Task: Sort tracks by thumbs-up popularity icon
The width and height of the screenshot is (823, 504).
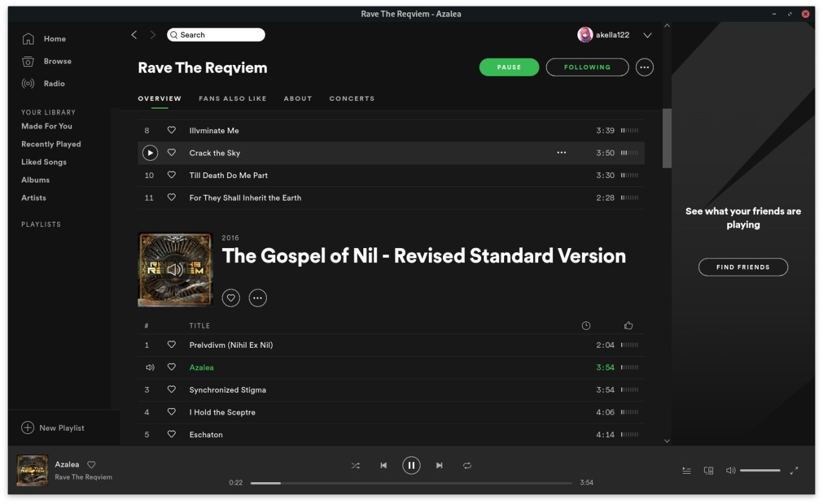Action: point(629,325)
